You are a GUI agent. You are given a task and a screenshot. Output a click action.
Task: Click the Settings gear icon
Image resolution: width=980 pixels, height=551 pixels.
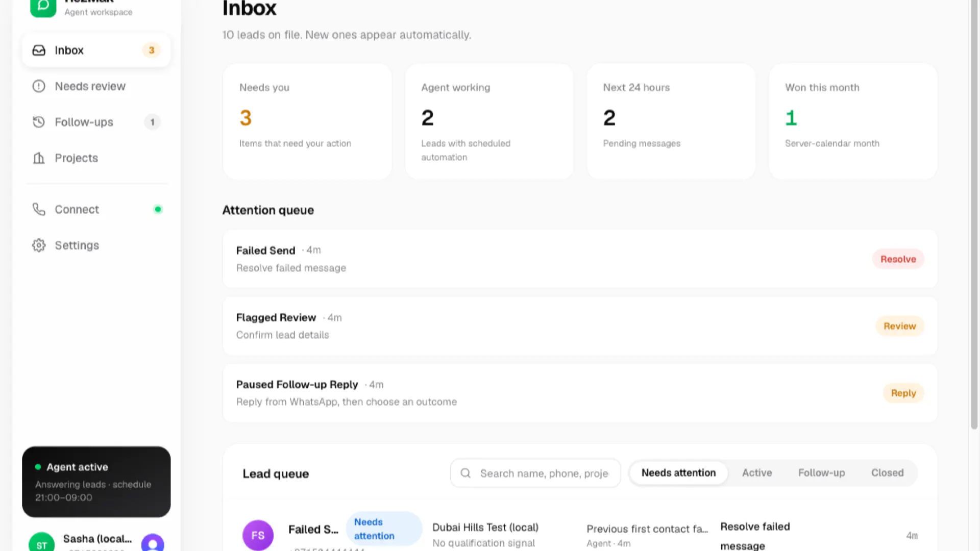(39, 245)
